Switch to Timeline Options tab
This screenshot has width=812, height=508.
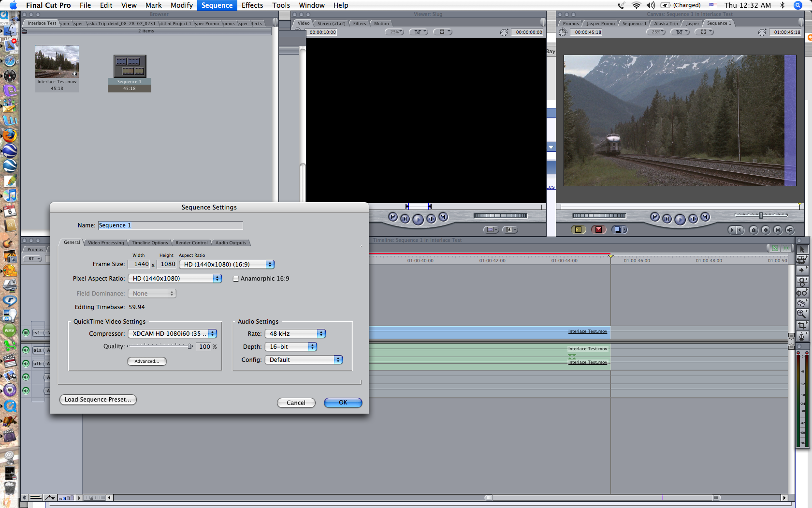coord(150,243)
